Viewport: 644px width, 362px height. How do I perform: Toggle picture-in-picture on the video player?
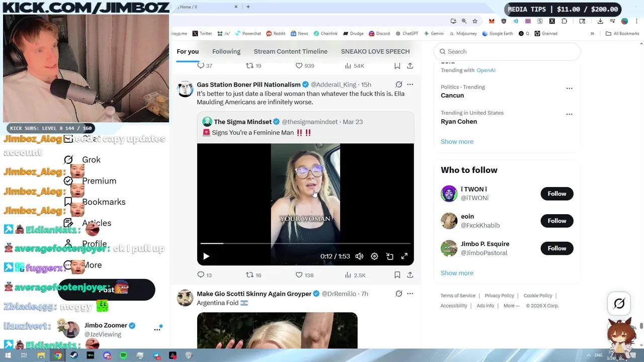coord(389,256)
